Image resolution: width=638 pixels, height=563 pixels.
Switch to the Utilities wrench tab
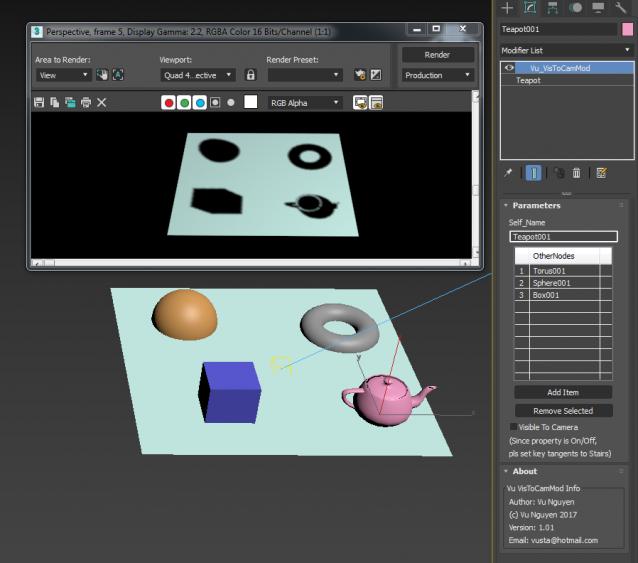(622, 8)
